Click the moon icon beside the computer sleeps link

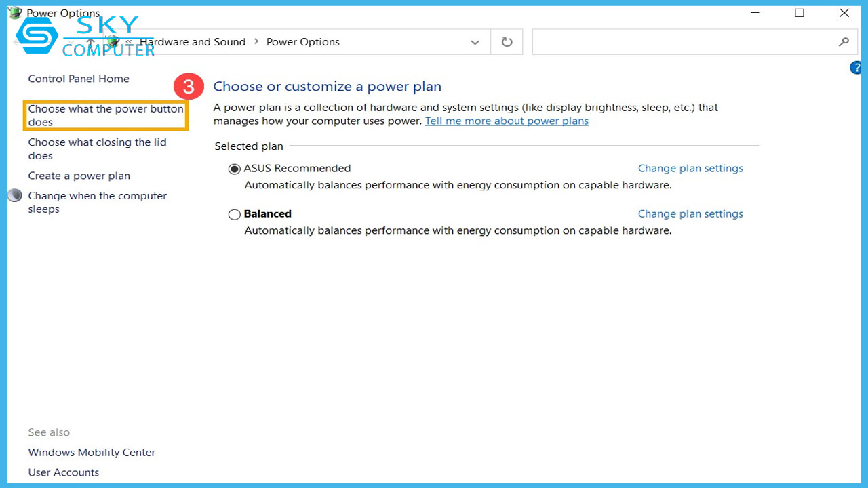[15, 196]
